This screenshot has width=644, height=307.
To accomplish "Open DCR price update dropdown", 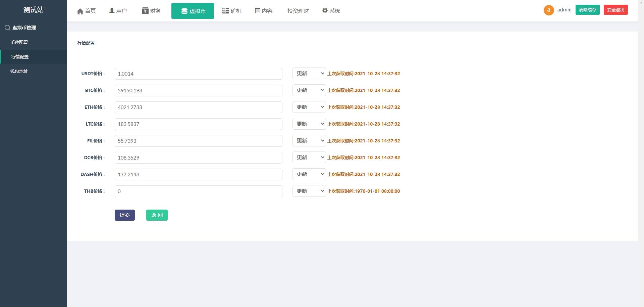I will pyautogui.click(x=309, y=158).
